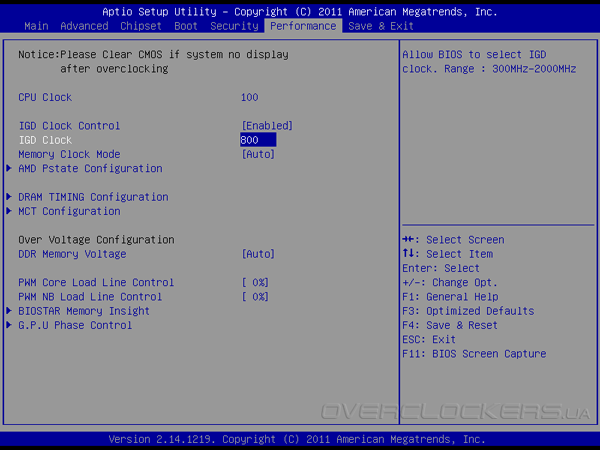The image size is (600, 450).
Task: Open DRAM TIMING Configuration submenu
Action: tap(93, 197)
